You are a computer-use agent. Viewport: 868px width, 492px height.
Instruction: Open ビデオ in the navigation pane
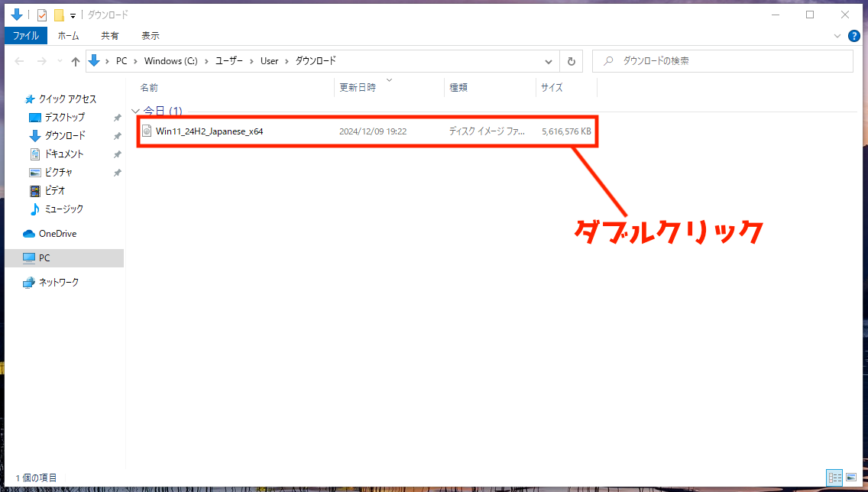55,190
